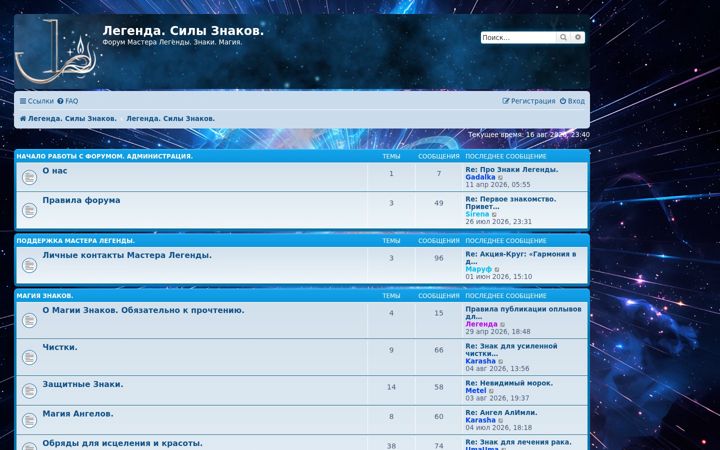Click the home icon in breadcrumbs

pos(22,118)
